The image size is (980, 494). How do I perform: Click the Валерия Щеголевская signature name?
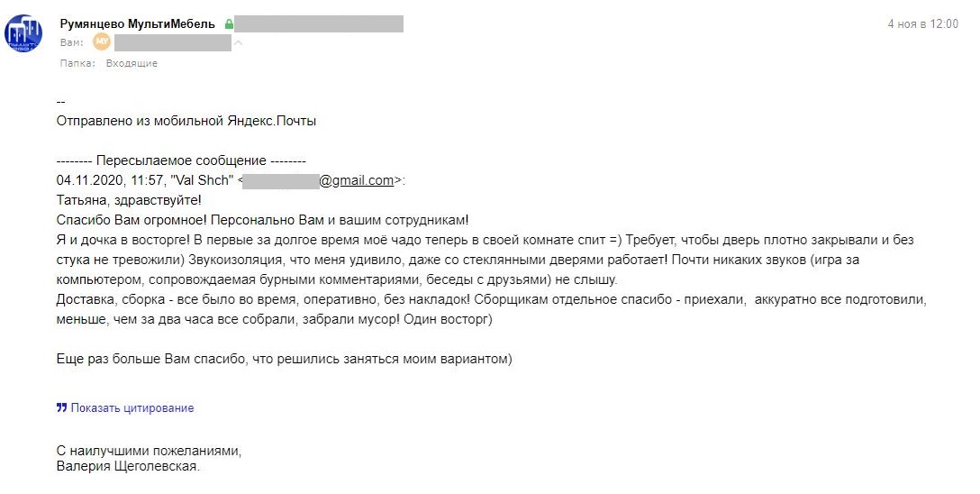pyautogui.click(x=127, y=467)
